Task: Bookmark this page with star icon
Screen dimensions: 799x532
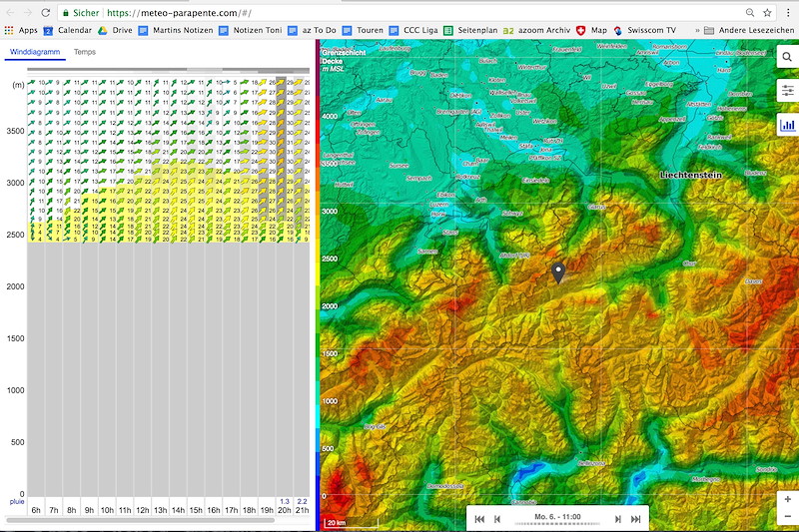Action: (x=768, y=13)
